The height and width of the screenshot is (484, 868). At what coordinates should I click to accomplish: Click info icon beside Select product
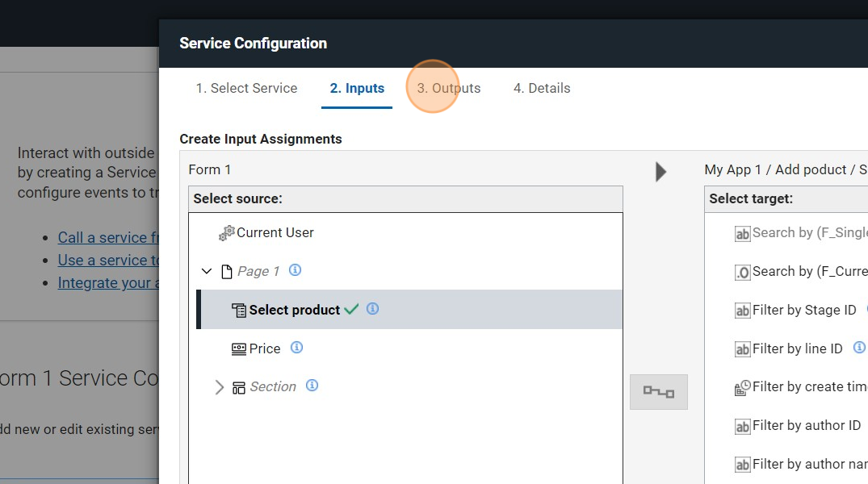372,308
